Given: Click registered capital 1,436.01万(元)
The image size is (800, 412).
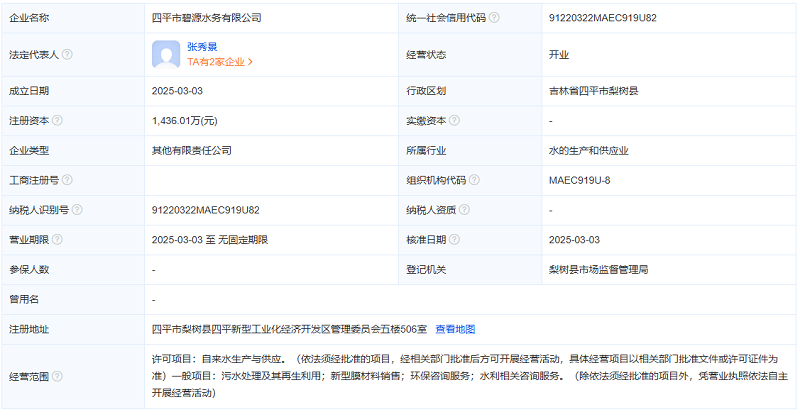Looking at the screenshot, I should (185, 121).
